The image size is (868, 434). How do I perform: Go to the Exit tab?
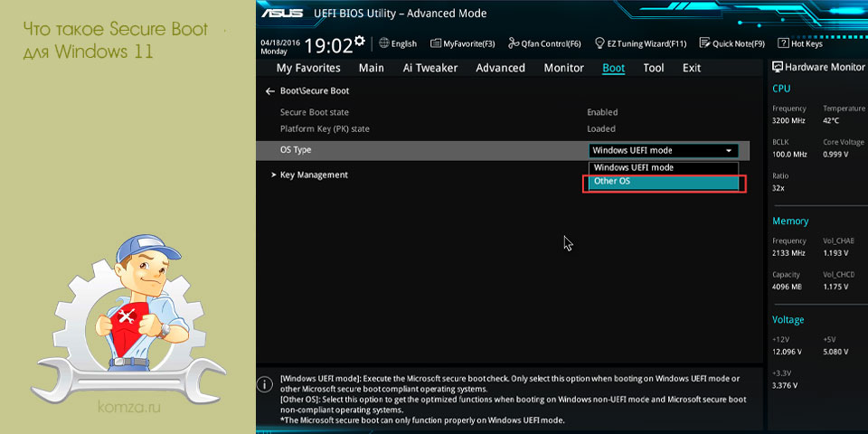[692, 68]
